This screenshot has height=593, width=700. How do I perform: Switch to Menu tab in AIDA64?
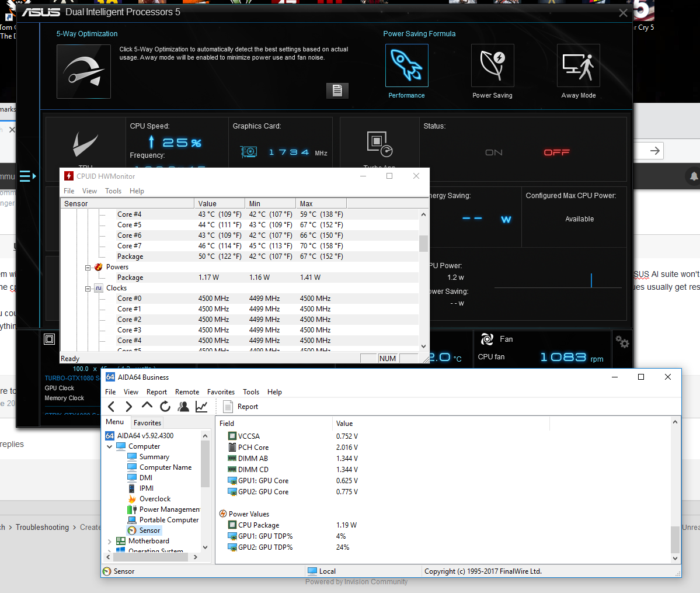click(x=115, y=422)
